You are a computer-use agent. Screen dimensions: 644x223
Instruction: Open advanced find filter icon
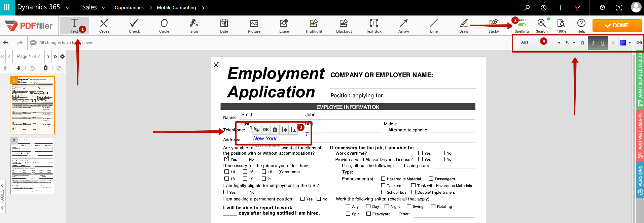point(577,7)
